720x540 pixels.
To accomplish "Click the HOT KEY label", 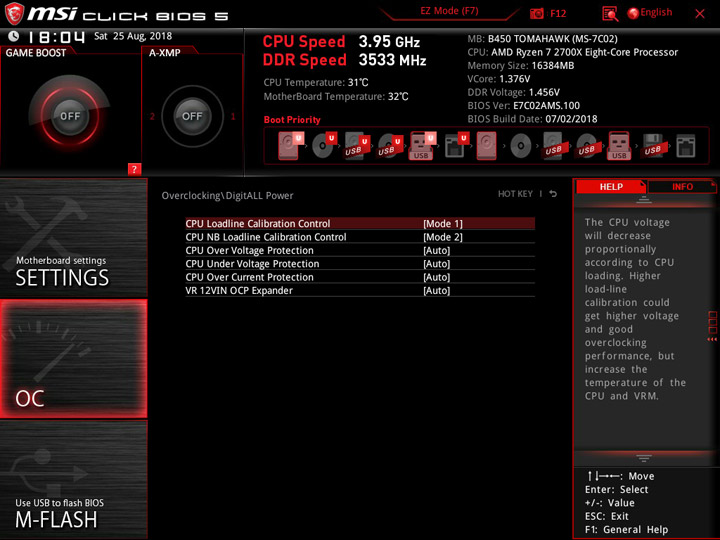I will [x=515, y=194].
